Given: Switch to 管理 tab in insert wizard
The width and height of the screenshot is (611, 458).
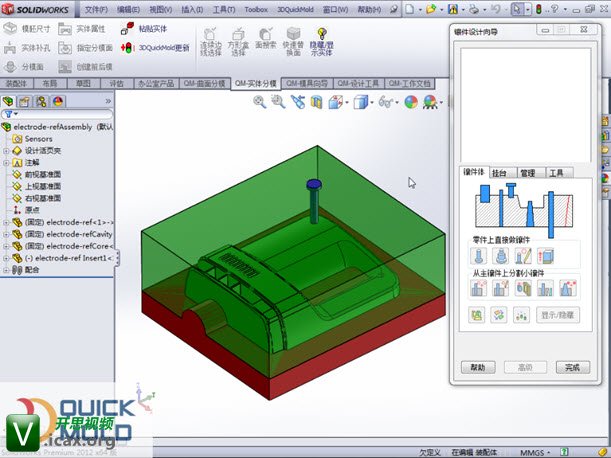Looking at the screenshot, I should coord(530,173).
